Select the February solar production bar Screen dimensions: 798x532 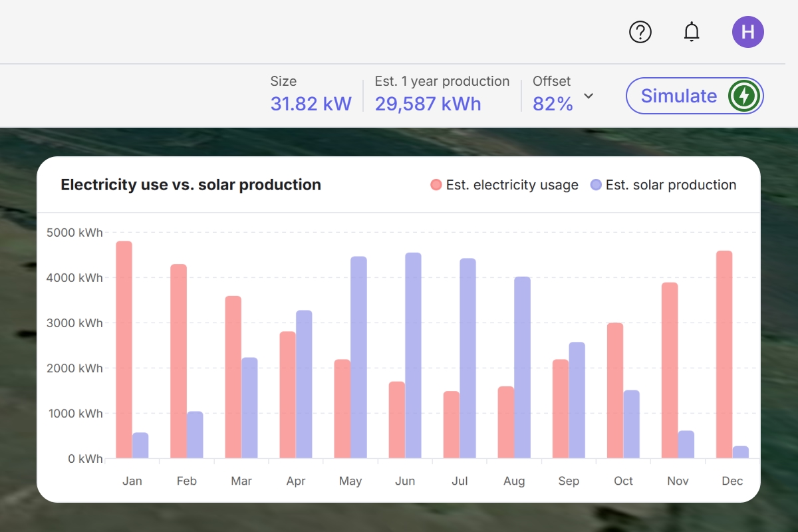click(195, 435)
